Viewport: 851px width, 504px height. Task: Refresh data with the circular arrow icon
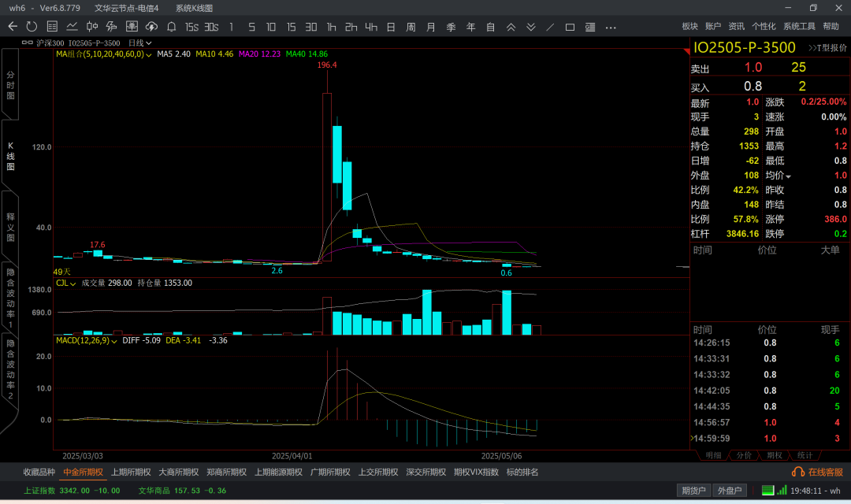[32, 27]
